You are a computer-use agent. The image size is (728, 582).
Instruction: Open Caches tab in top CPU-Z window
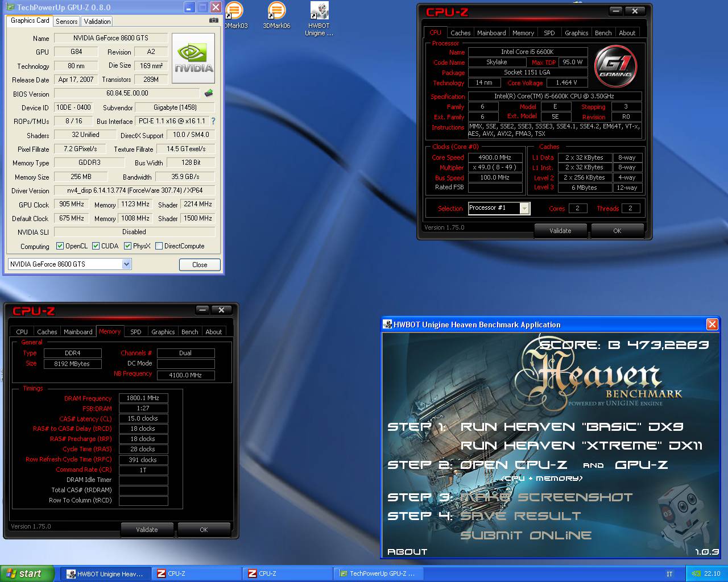click(460, 33)
